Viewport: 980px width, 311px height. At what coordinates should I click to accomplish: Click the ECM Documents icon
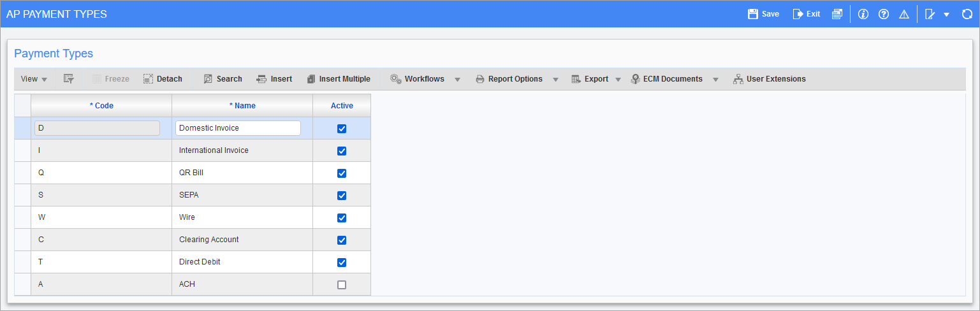[635, 79]
